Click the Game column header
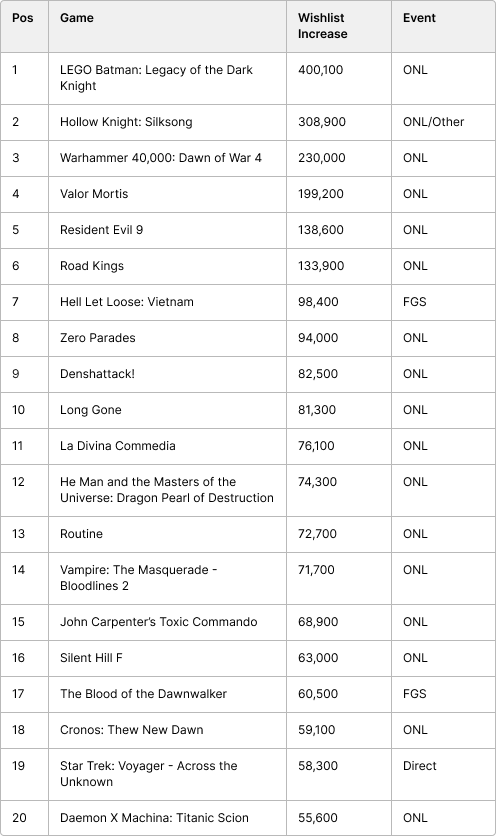This screenshot has height=836, width=496. tap(77, 18)
